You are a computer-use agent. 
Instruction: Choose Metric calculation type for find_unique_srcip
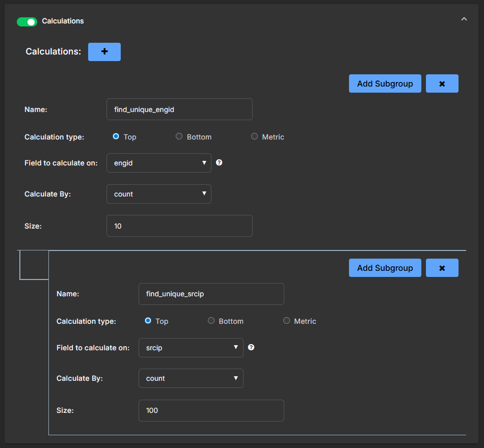point(286,321)
